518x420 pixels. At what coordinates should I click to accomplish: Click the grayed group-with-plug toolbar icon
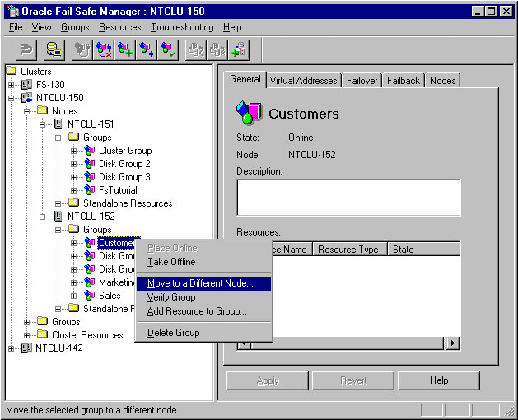click(82, 50)
